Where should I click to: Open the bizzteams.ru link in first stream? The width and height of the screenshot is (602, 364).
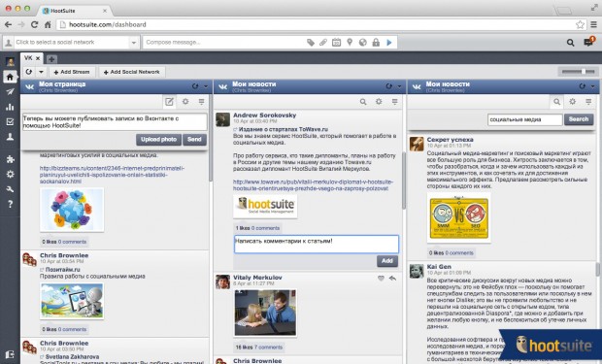[x=112, y=175]
